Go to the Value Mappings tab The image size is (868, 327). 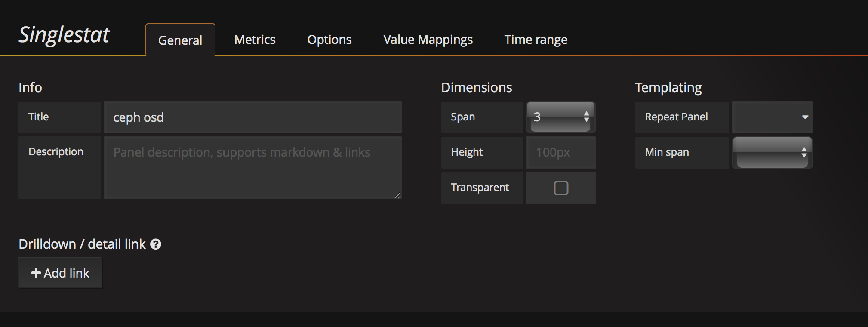[x=428, y=40]
